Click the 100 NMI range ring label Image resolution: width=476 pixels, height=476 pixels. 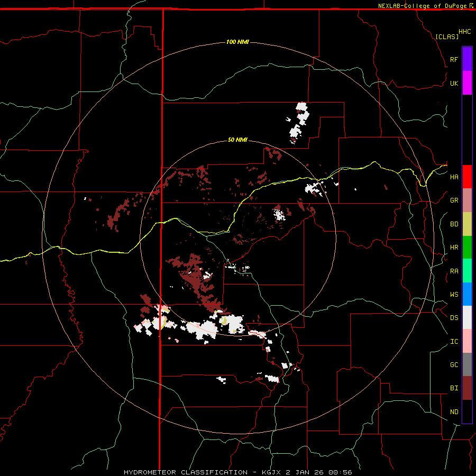click(237, 42)
